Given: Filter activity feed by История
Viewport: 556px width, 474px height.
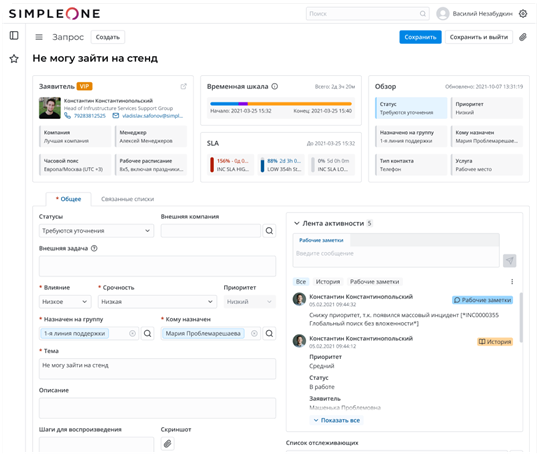Looking at the screenshot, I should (328, 281).
